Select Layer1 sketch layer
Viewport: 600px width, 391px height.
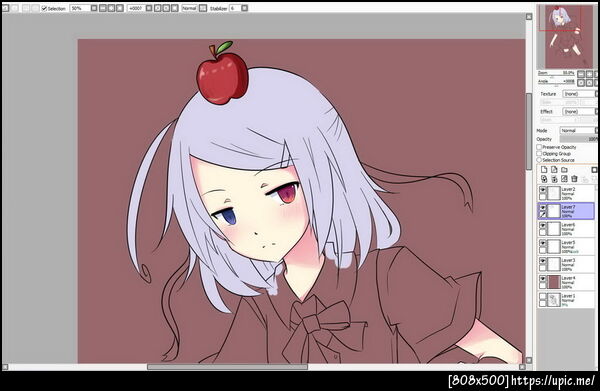[566, 300]
